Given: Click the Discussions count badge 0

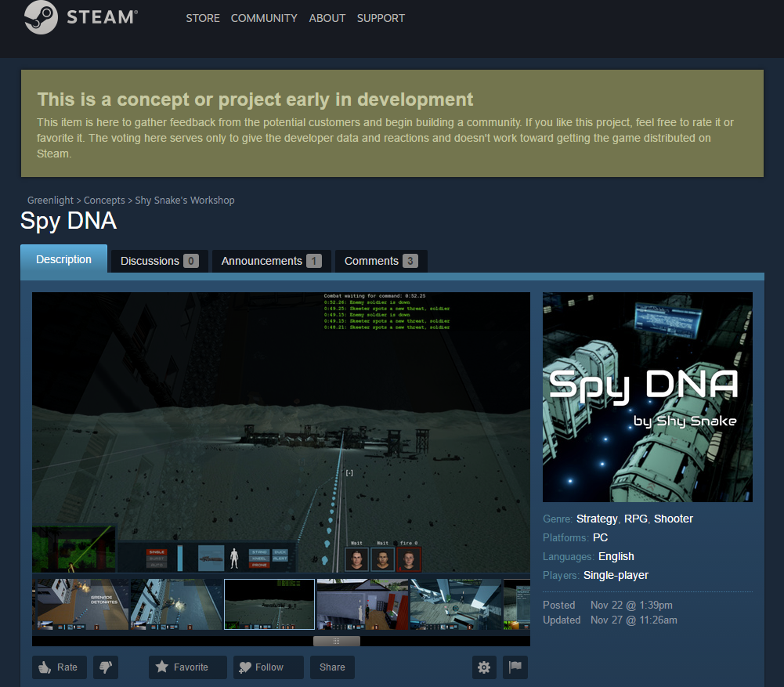Looking at the screenshot, I should (x=191, y=261).
